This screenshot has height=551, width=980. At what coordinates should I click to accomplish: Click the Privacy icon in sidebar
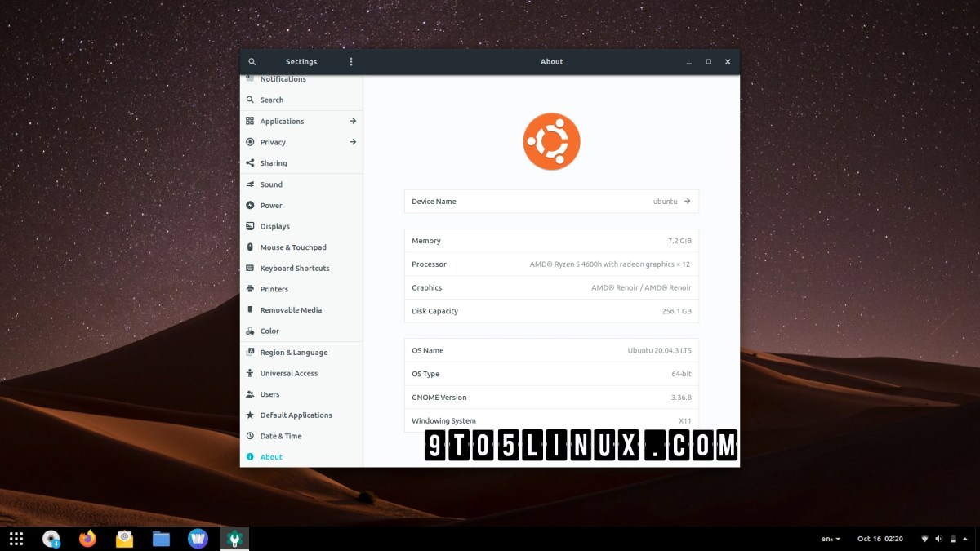point(250,142)
